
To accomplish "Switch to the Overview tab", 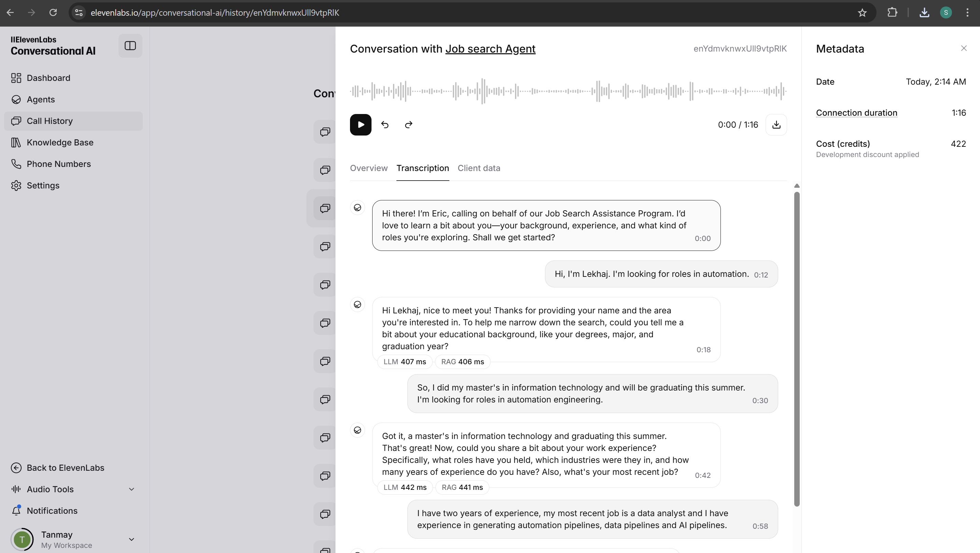I will (369, 168).
